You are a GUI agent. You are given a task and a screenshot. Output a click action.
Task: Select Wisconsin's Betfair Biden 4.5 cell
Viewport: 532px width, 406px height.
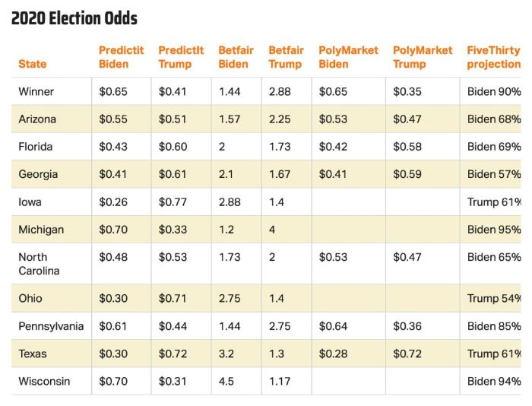tap(226, 381)
